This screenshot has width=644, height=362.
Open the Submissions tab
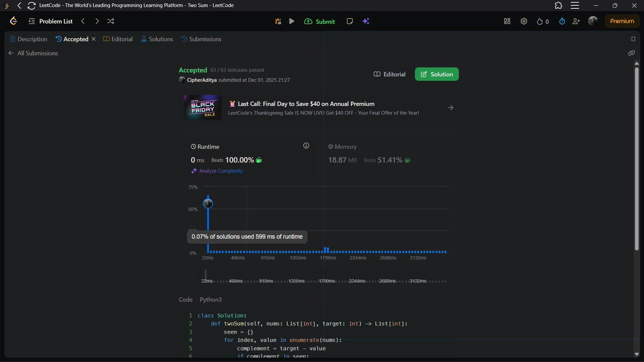201,39
